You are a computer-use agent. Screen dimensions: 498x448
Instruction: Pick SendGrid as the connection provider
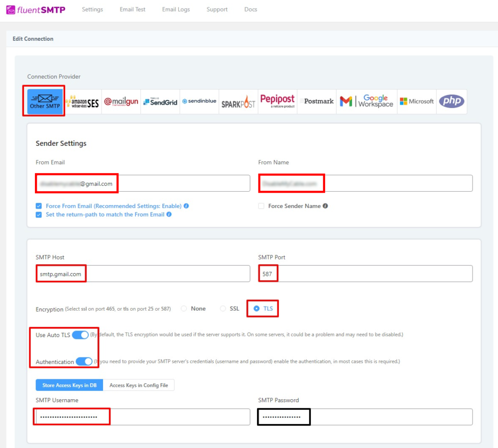(160, 101)
